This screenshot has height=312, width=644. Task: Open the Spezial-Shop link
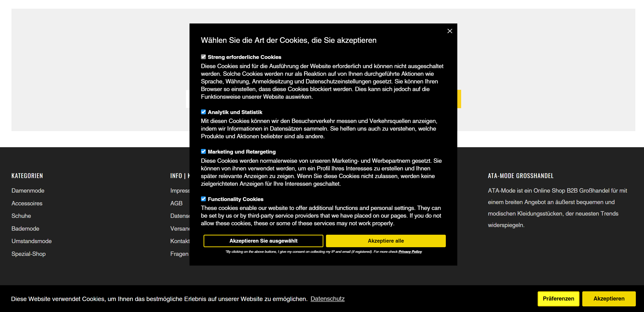29,254
